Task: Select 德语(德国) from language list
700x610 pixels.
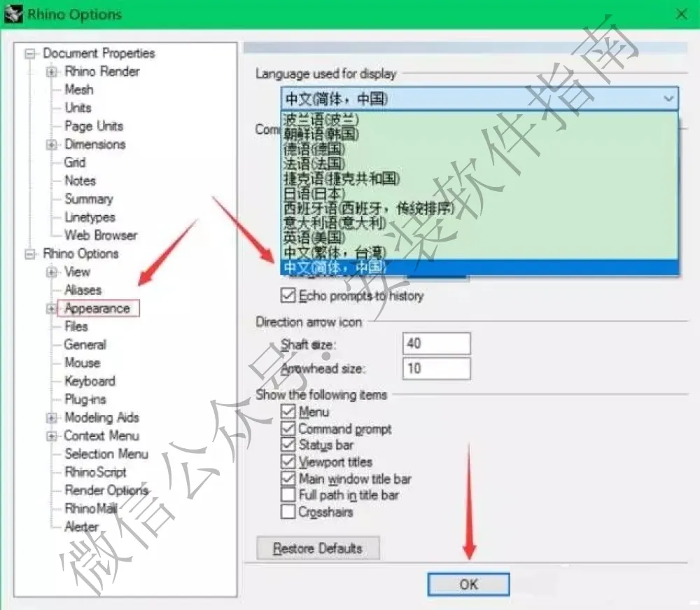Action: (x=479, y=149)
